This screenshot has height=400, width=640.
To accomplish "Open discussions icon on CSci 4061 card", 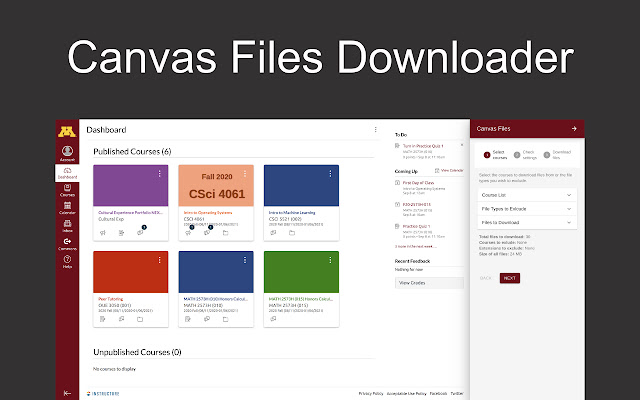I will (207, 233).
